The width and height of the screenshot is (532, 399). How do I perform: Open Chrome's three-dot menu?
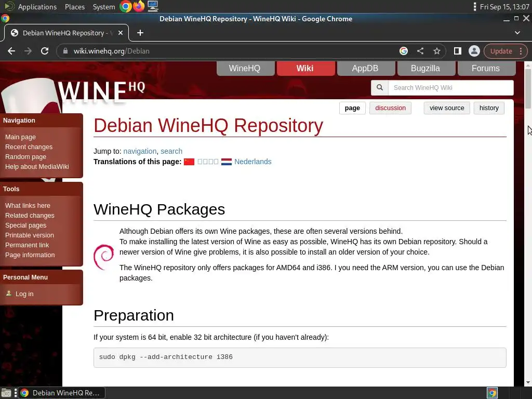coord(521,51)
